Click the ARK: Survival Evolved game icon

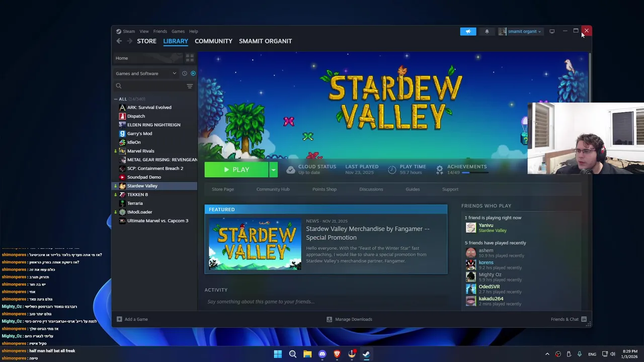[x=122, y=107]
